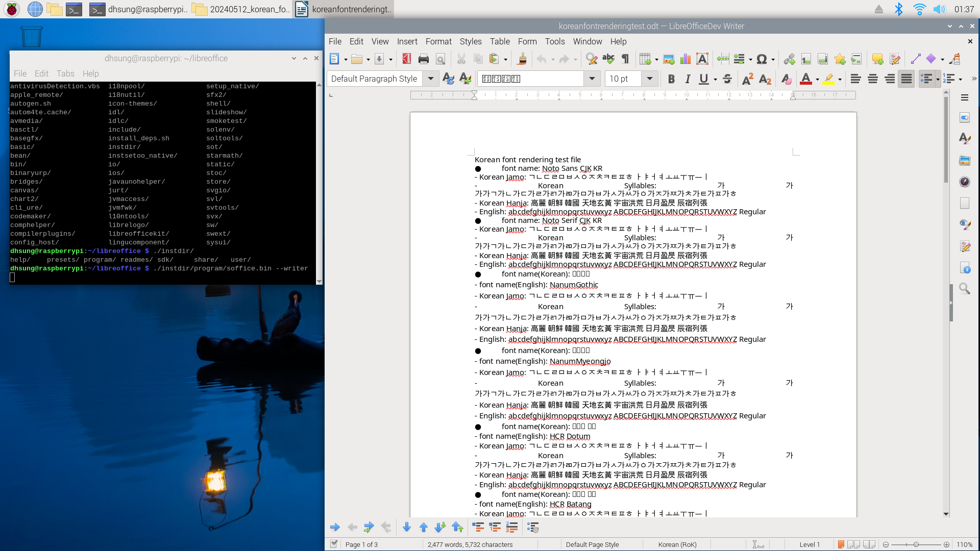Apply Subscript formatting
Screen dimensions: 980x551
tap(765, 79)
